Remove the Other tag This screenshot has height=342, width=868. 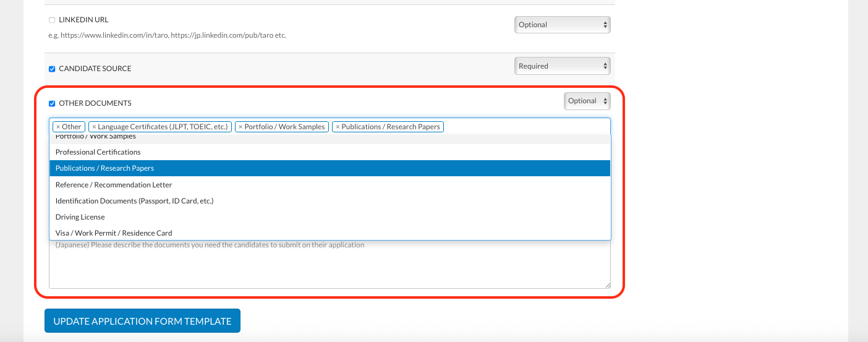point(58,127)
